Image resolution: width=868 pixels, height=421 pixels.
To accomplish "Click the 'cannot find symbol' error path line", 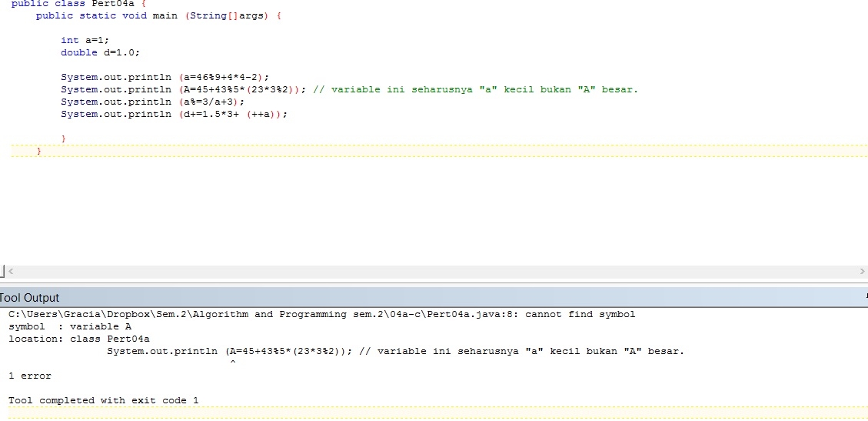I will tap(321, 314).
